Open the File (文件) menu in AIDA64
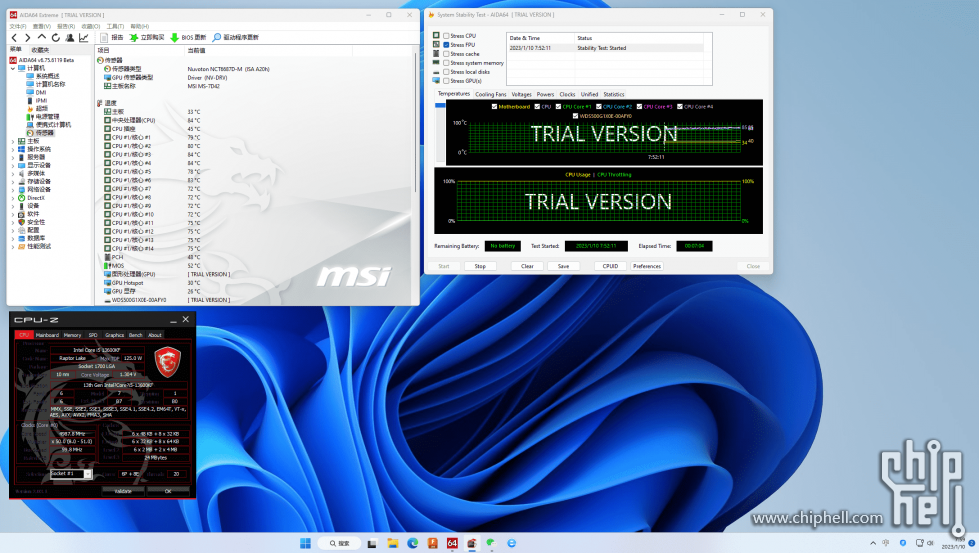The width and height of the screenshot is (979, 553). 17,26
